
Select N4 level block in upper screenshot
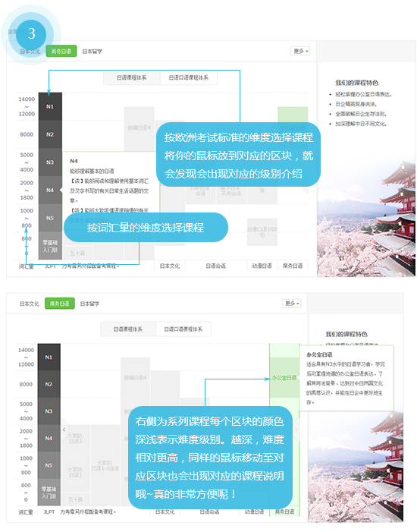[50, 190]
